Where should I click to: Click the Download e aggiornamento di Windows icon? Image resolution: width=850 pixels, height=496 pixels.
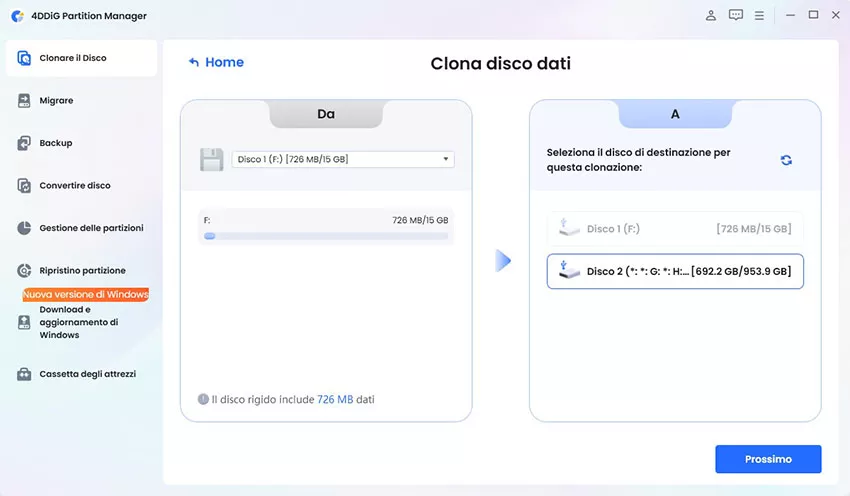pos(24,323)
